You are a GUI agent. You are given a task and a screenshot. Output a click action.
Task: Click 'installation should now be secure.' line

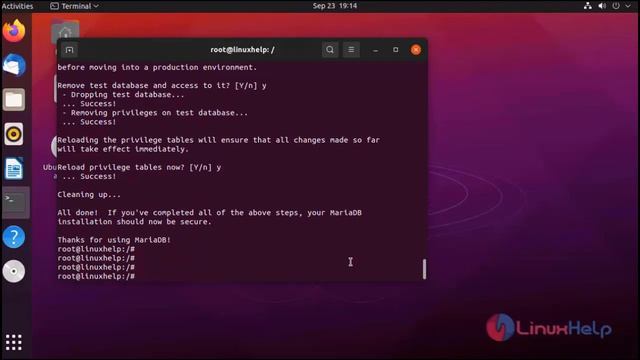pos(134,222)
